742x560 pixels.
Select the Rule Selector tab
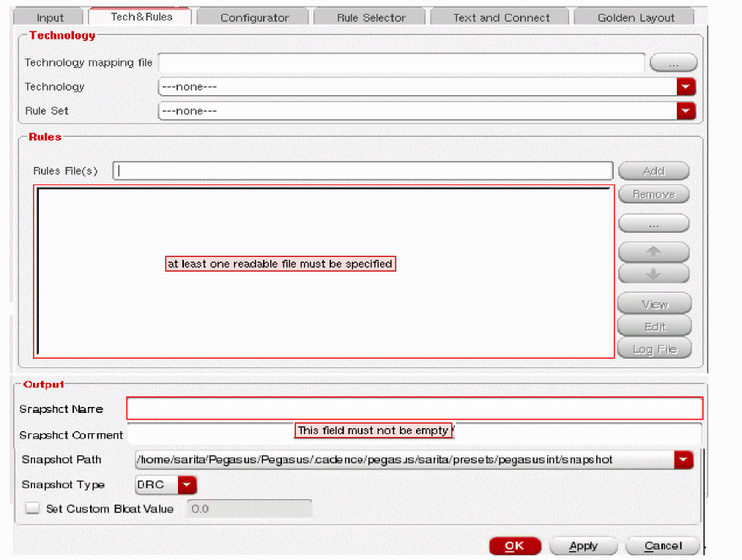point(371,18)
